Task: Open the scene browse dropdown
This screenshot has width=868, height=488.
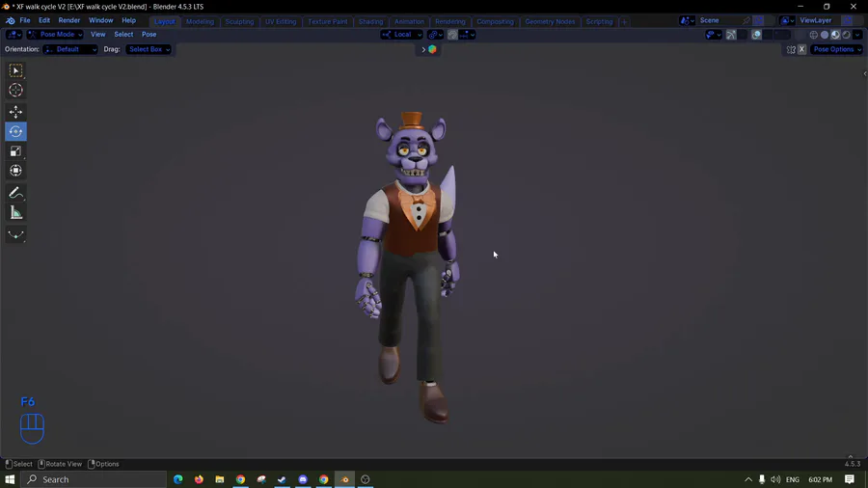Action: click(687, 20)
